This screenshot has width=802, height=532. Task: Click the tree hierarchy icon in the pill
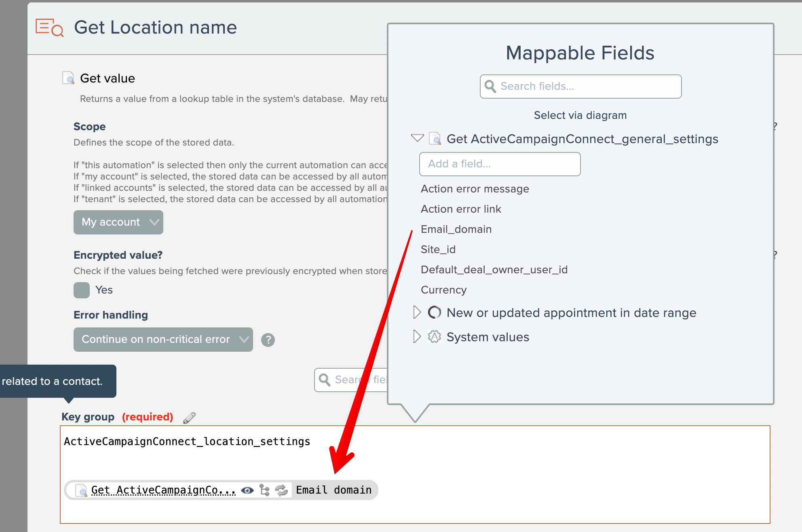tap(264, 490)
